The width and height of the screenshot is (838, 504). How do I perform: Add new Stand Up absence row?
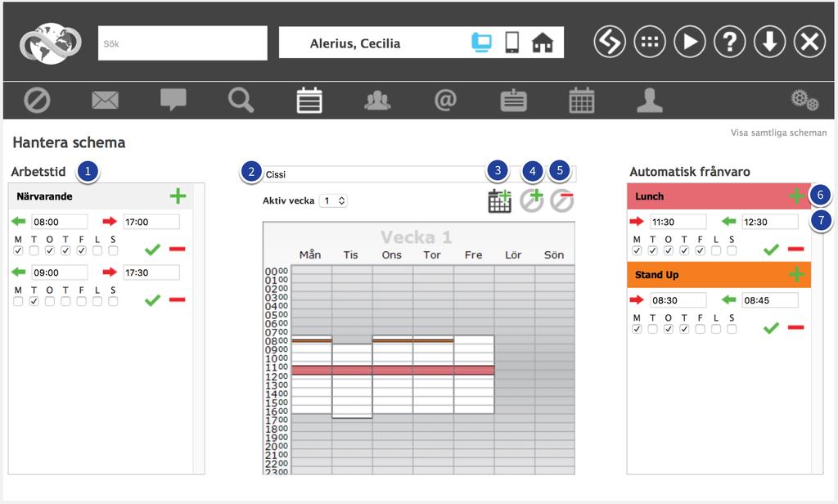[x=796, y=274]
